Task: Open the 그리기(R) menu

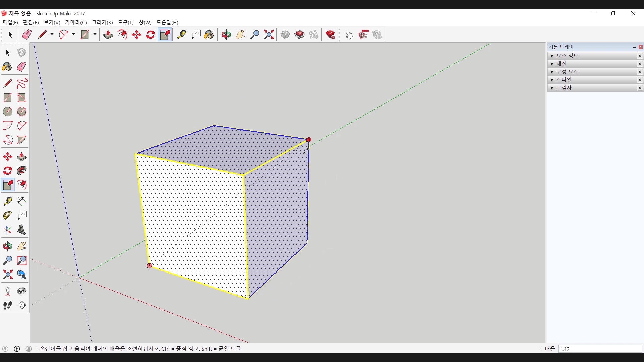Action: point(102,22)
